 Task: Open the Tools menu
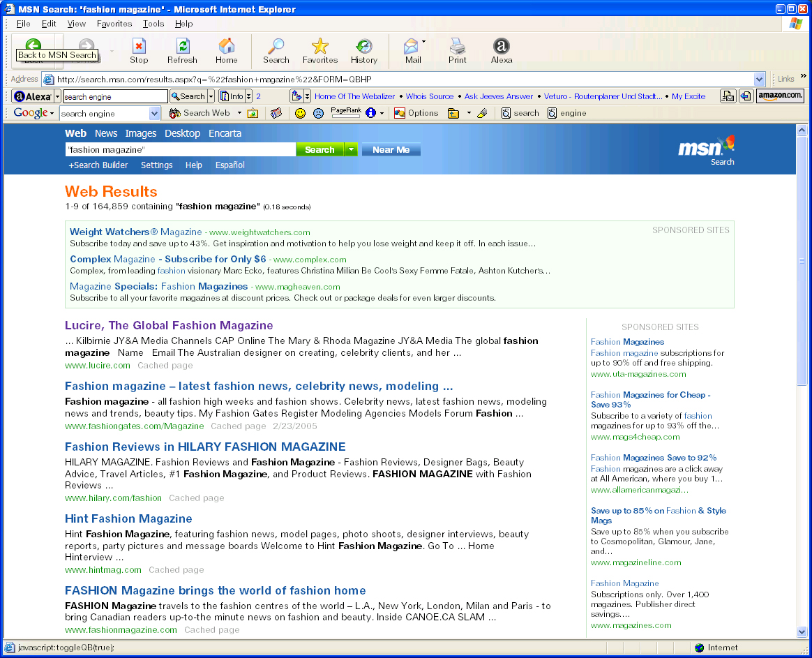(153, 23)
